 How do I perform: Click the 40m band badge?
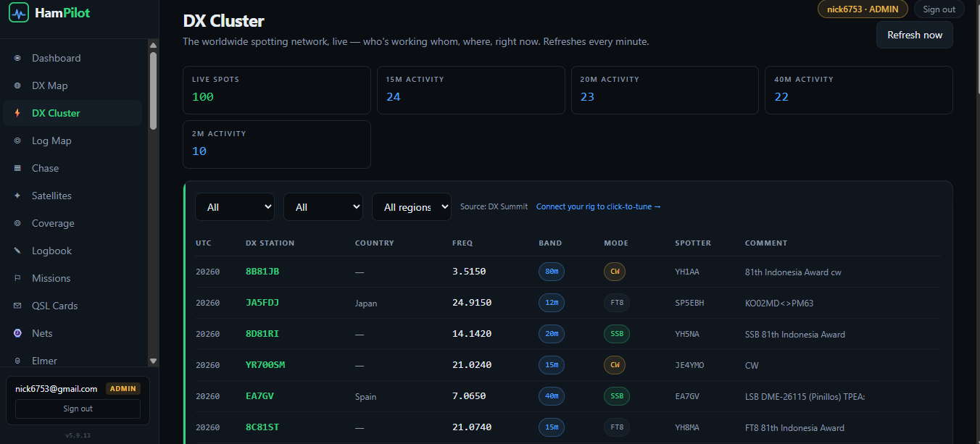pyautogui.click(x=552, y=396)
